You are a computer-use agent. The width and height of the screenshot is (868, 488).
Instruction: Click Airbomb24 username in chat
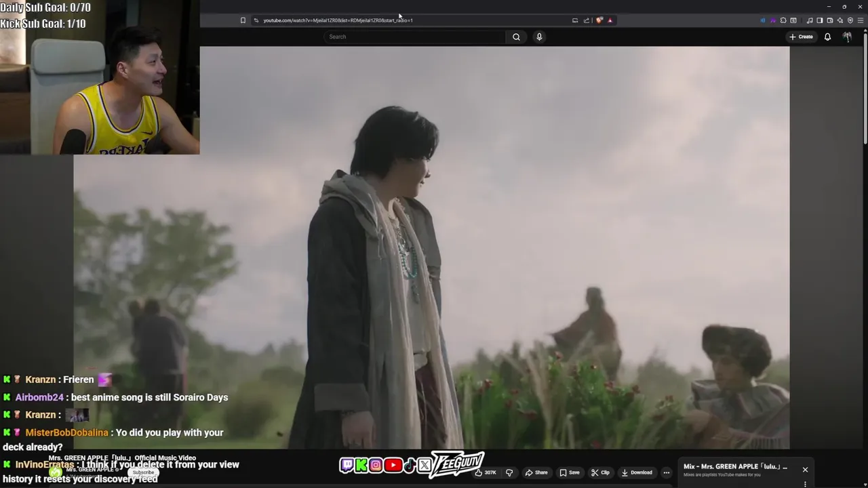39,397
